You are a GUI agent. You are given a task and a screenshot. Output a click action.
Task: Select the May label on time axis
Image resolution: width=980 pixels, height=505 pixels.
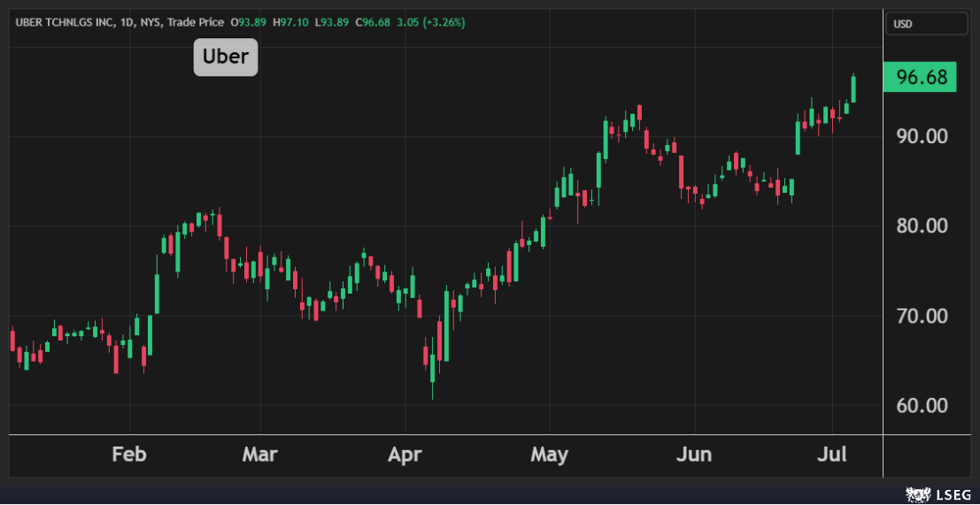pyautogui.click(x=549, y=455)
